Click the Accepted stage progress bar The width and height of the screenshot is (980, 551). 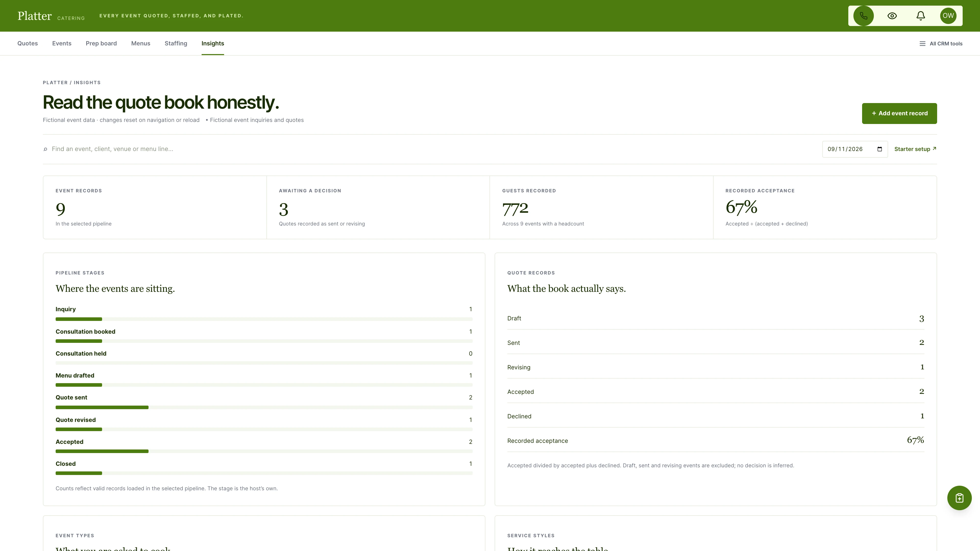[x=264, y=451]
